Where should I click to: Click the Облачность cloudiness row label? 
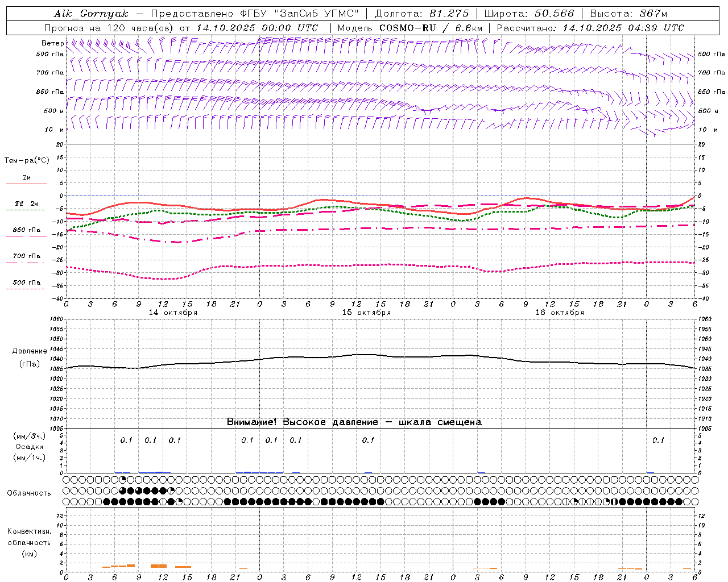click(29, 493)
